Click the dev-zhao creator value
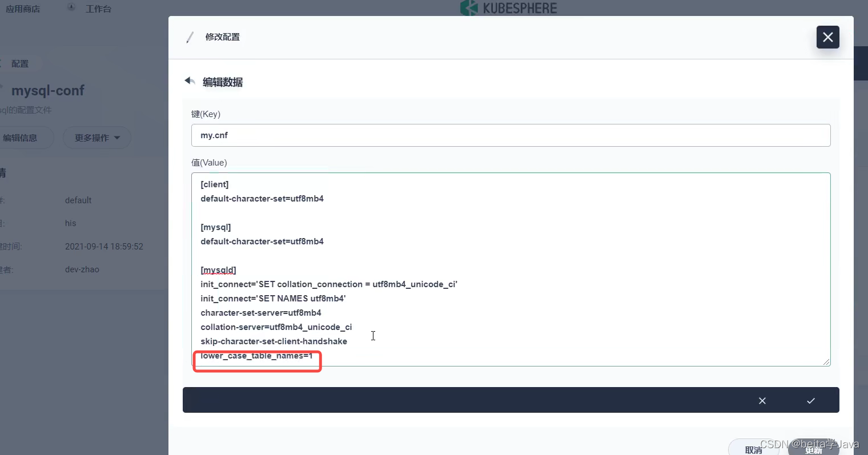The width and height of the screenshot is (868, 455). pyautogui.click(x=82, y=269)
